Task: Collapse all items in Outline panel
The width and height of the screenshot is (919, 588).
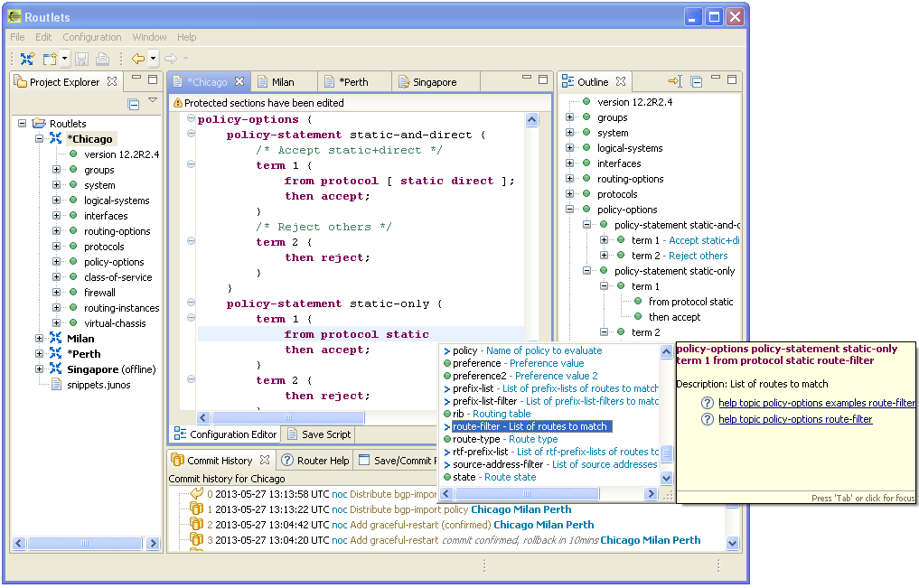Action: click(697, 82)
